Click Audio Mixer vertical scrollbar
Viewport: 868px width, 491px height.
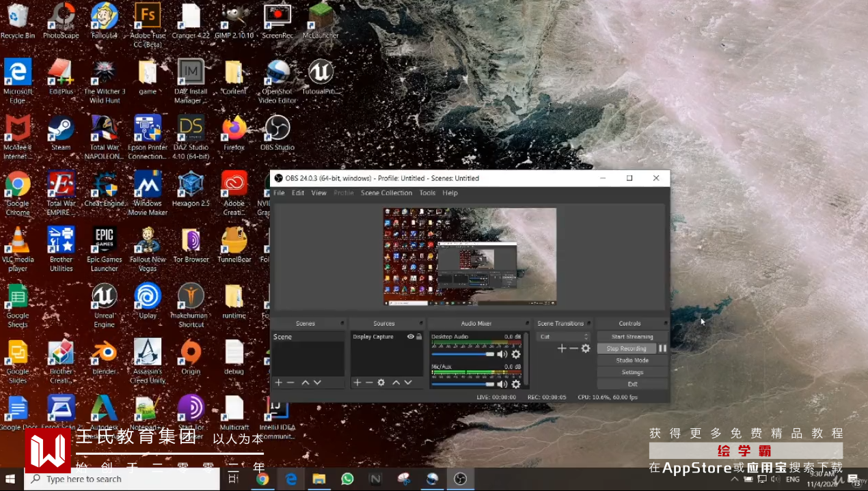click(526, 360)
